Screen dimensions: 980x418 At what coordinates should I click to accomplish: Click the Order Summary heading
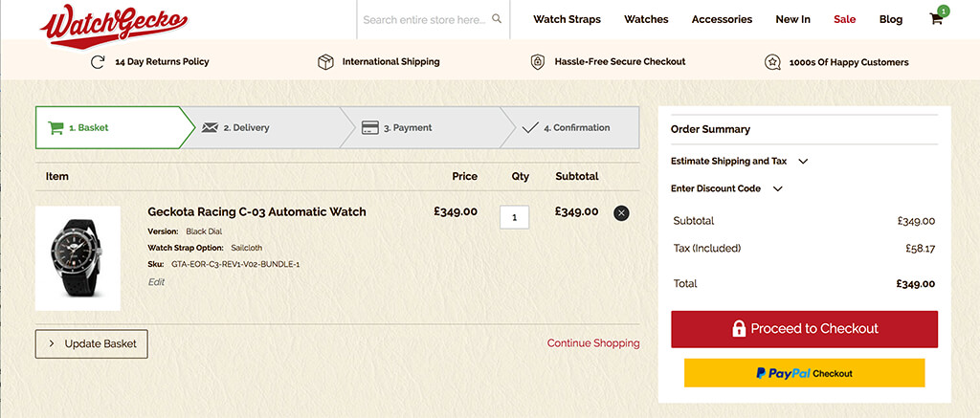[710, 129]
